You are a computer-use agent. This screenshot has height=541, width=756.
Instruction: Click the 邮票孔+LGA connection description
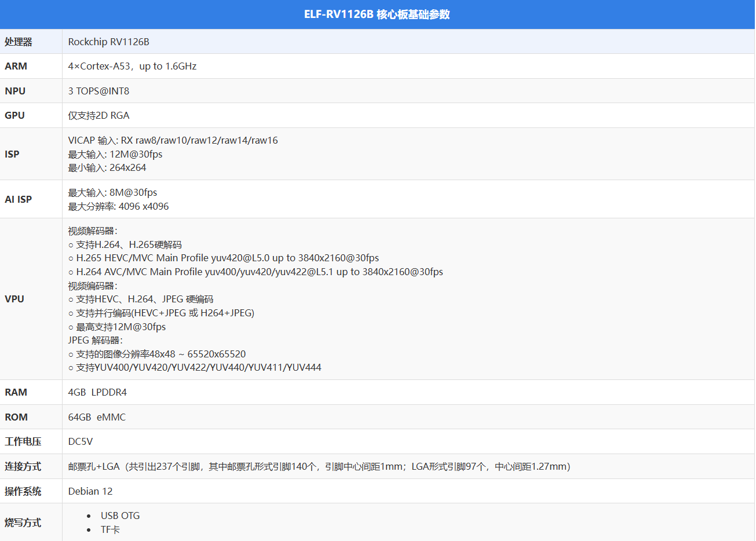(x=319, y=466)
